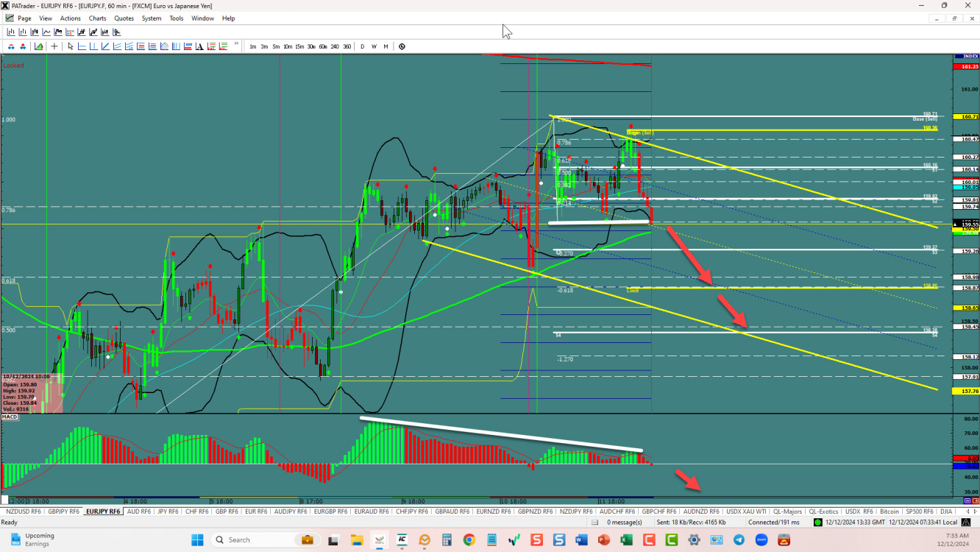Screen dimensions: 980x552
Task: Switch chart to Weekly (W) timeframe
Action: 374,46
